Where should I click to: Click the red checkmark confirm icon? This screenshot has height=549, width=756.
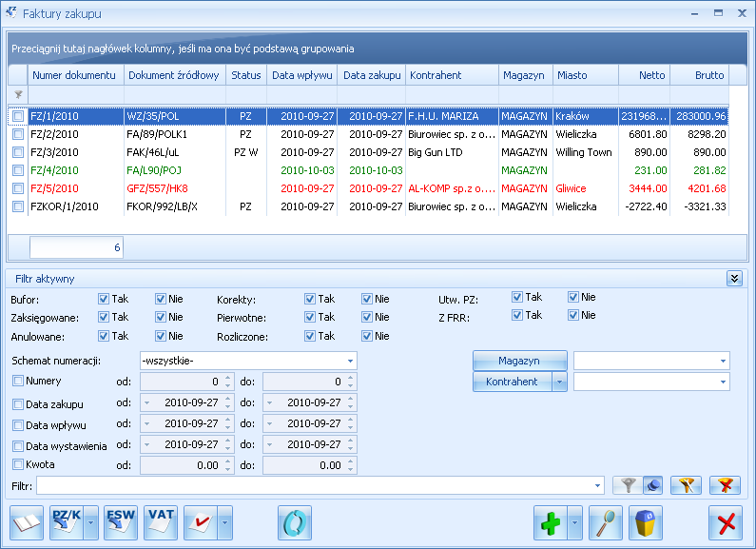(201, 522)
